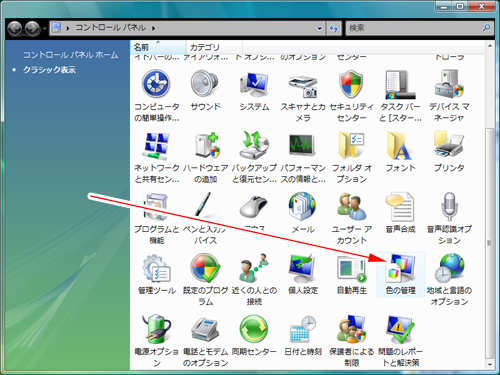Click コントロール パネル ホーム link
Image resolution: width=500 pixels, height=375 pixels.
[x=70, y=55]
